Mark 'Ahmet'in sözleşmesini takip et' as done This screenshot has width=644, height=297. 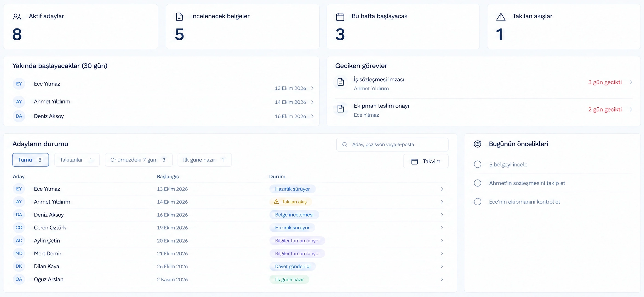pyautogui.click(x=477, y=183)
